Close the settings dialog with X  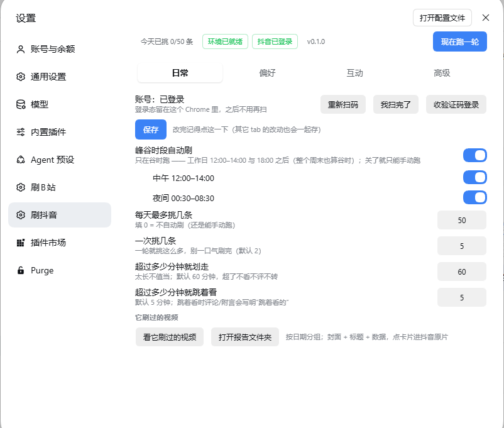pos(486,18)
